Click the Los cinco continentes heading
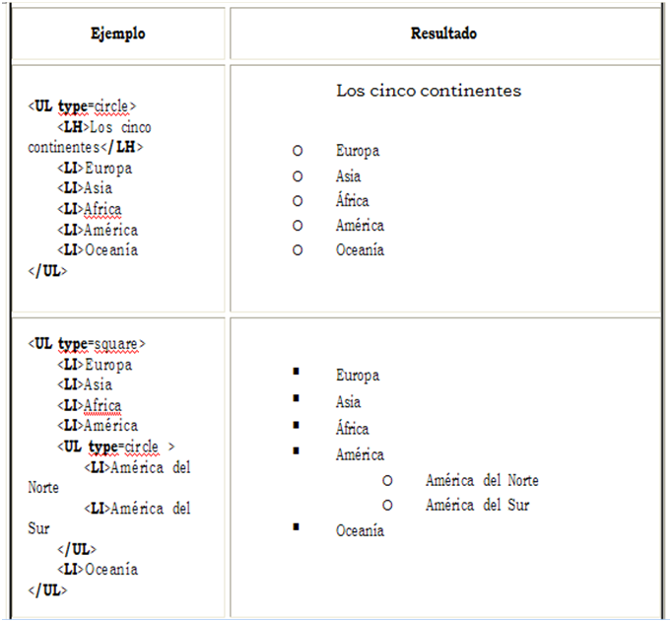Viewport: 672px width, 622px height. 429,91
